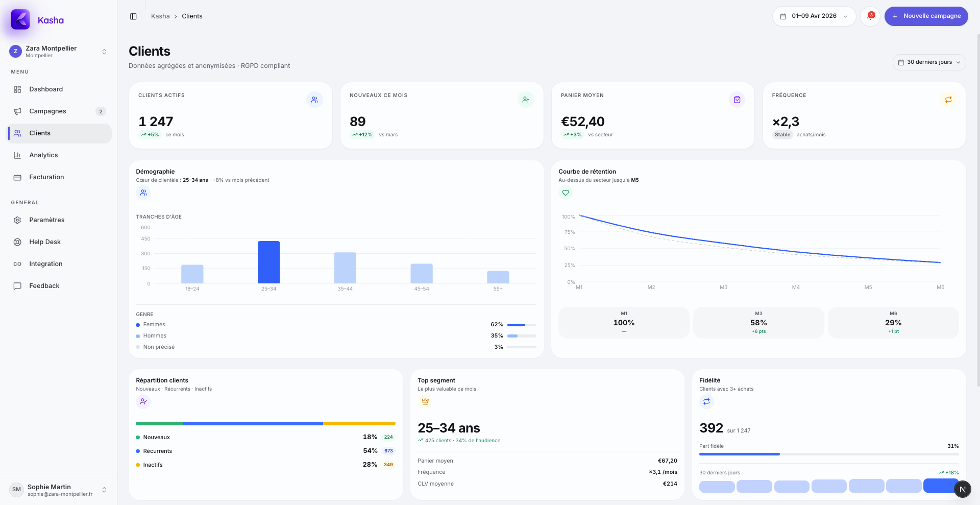Expand the Zara Montpellier store switcher
The width and height of the screenshot is (980, 505).
tap(59, 52)
